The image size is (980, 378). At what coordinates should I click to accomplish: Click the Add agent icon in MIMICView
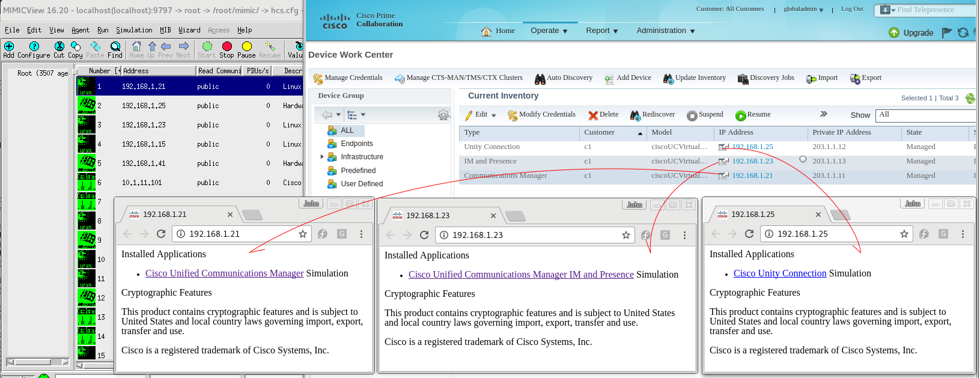pyautogui.click(x=8, y=46)
